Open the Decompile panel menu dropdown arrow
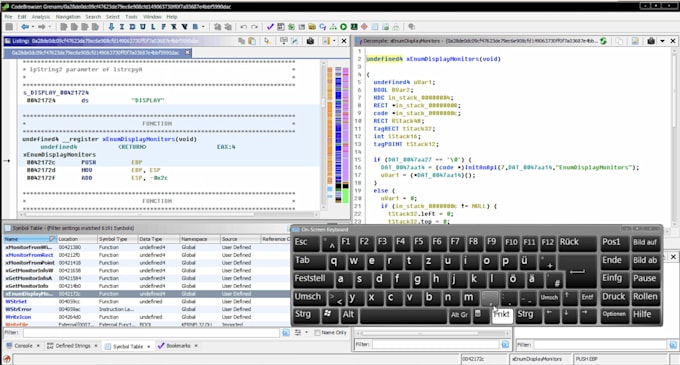680x365 pixels. 662,41
